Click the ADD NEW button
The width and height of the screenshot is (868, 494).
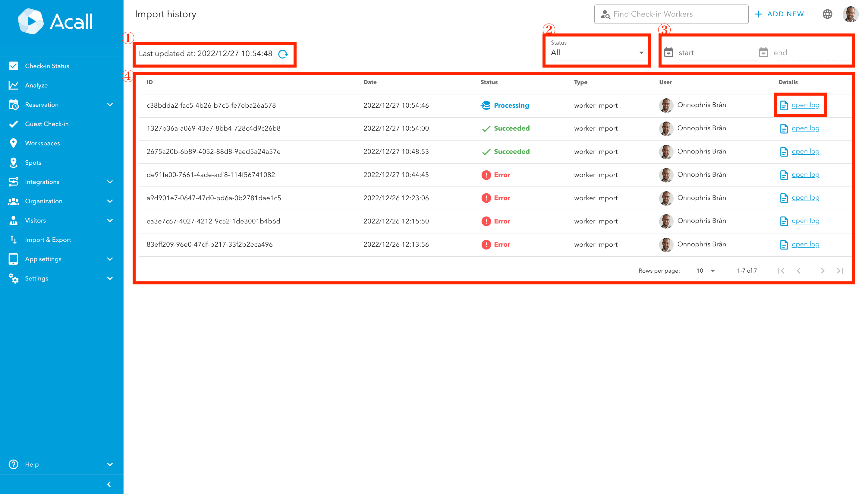pos(779,14)
